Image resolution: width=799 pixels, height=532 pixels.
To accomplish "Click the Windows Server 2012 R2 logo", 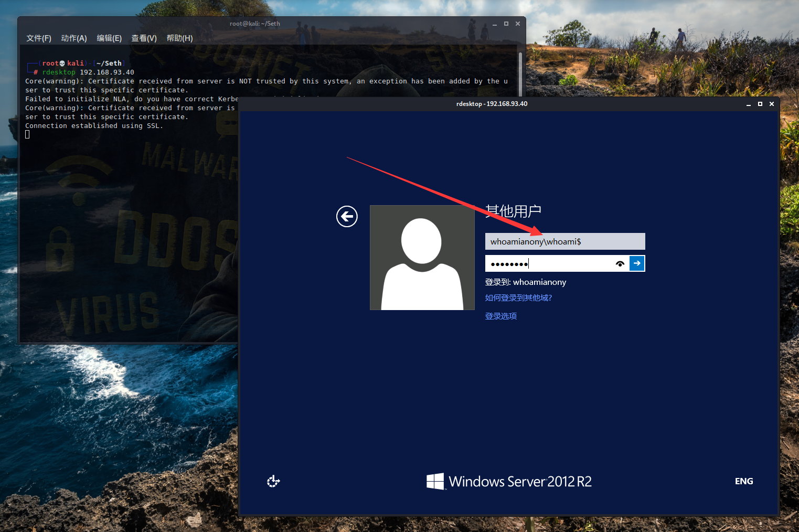I will [x=509, y=481].
